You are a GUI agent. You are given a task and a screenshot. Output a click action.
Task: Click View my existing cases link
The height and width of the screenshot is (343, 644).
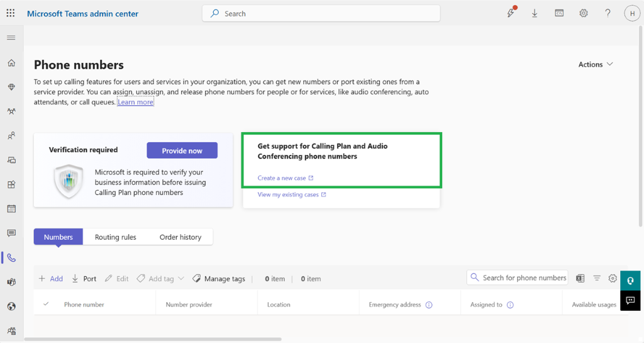tap(292, 194)
